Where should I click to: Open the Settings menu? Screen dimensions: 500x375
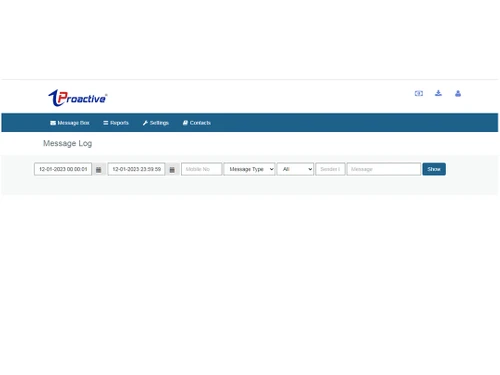point(156,123)
